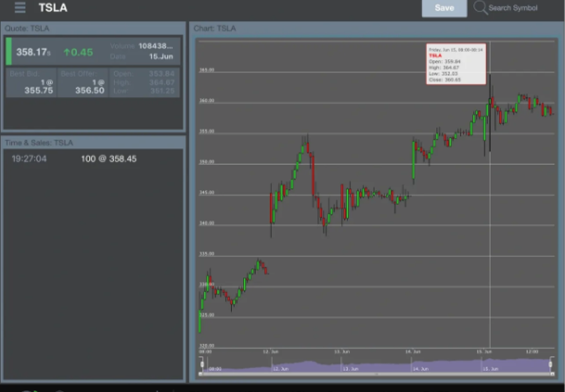Click the 12:00 label on the chart time axis
Image resolution: width=565 pixels, height=392 pixels.
tap(532, 351)
